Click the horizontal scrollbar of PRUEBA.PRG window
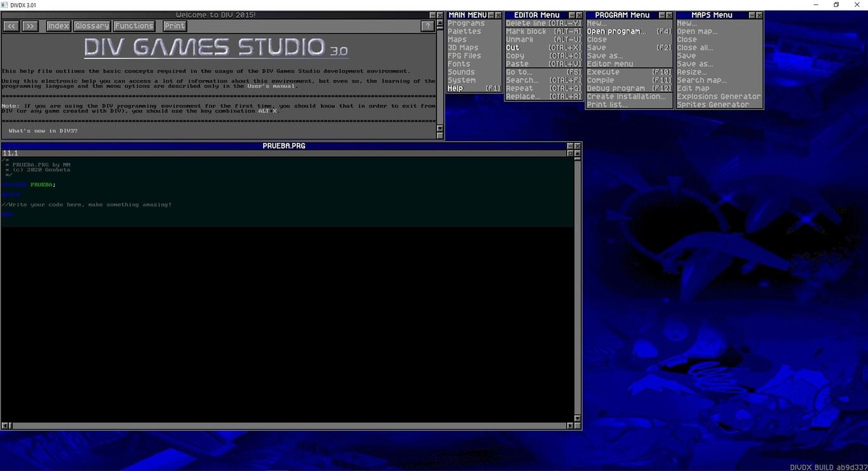This screenshot has width=868, height=471. coord(286,425)
